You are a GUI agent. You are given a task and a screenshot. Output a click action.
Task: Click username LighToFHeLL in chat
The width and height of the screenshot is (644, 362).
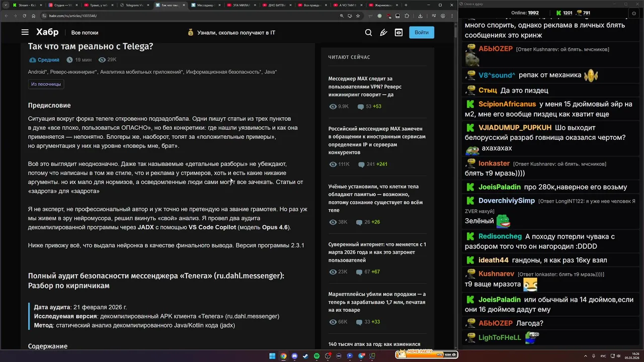pos(500,338)
